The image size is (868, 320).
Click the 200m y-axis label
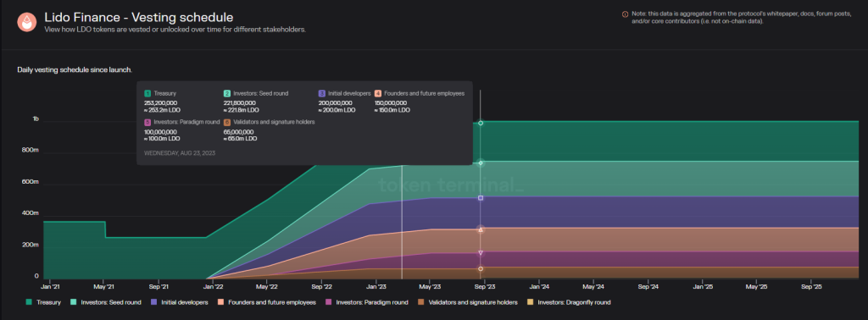(30, 245)
